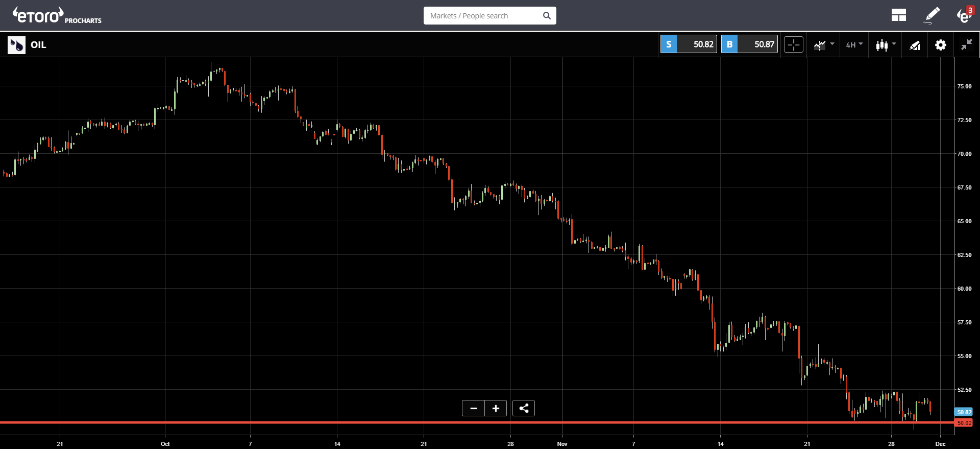
Task: Expand the candlestick chart type dropdown
Action: (886, 45)
